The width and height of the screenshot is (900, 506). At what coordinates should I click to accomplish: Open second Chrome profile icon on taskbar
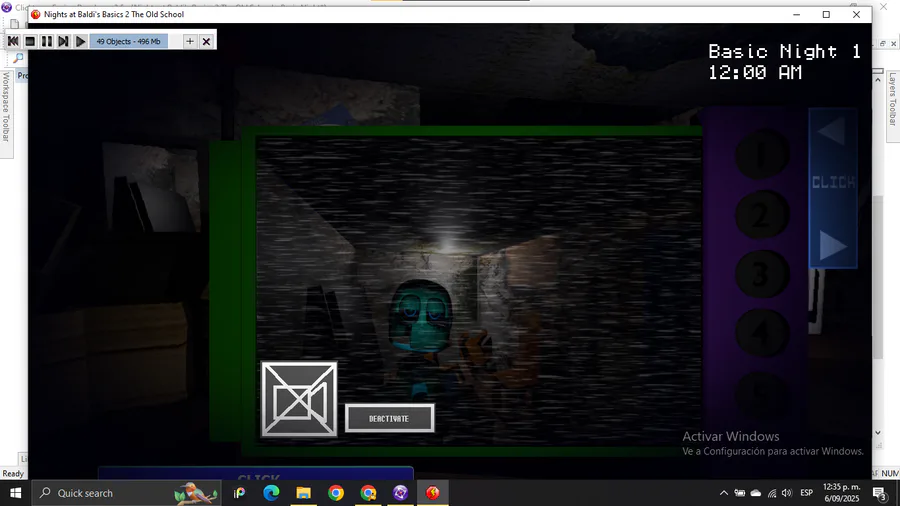(x=368, y=493)
